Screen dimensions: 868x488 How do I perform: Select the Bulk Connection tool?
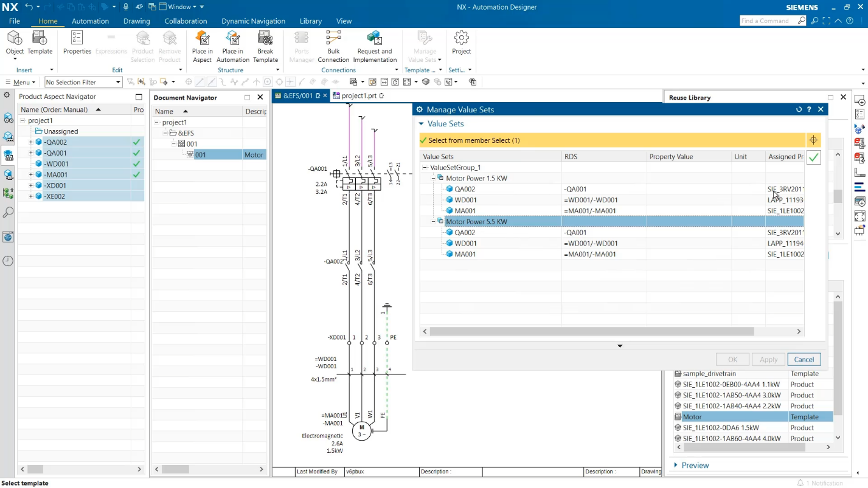tap(333, 43)
